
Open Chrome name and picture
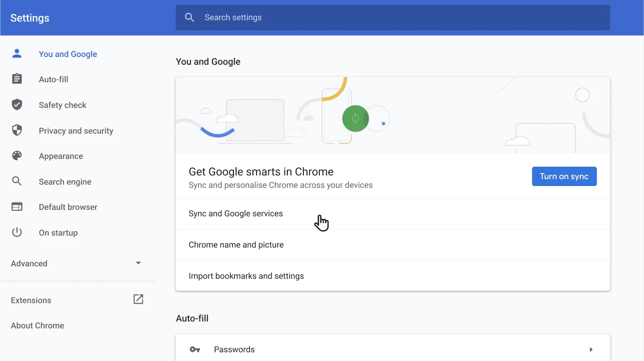pos(236,244)
